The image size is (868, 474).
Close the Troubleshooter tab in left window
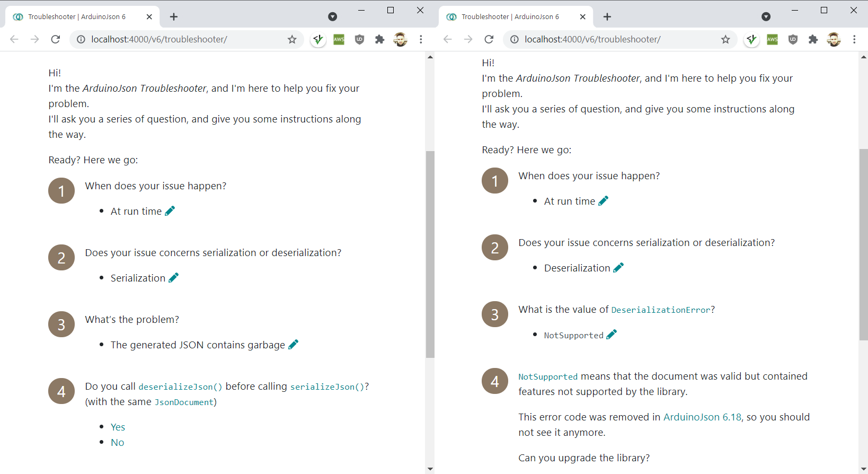[x=149, y=16]
